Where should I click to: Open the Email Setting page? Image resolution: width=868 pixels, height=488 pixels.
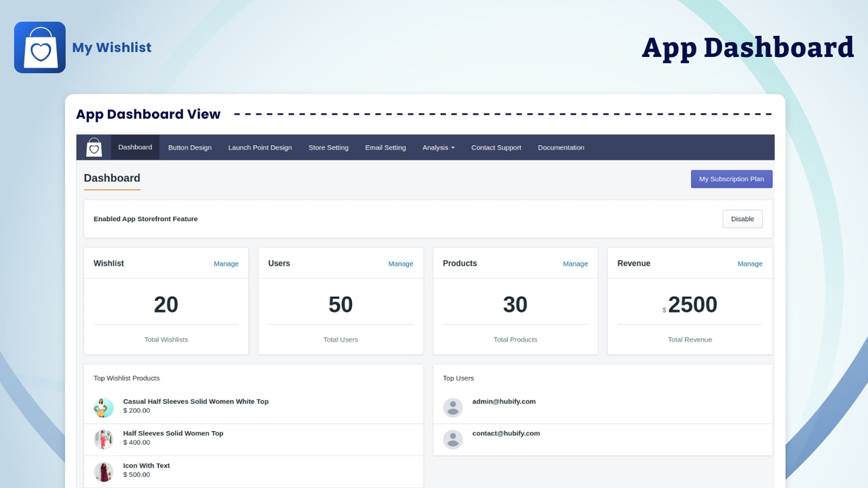(x=385, y=147)
